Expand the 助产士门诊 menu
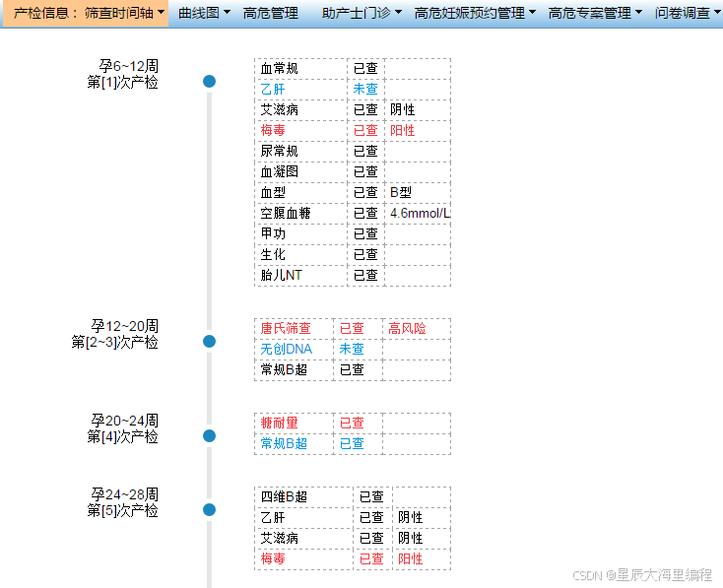Viewport: 723px width, 588px height. 361,13
